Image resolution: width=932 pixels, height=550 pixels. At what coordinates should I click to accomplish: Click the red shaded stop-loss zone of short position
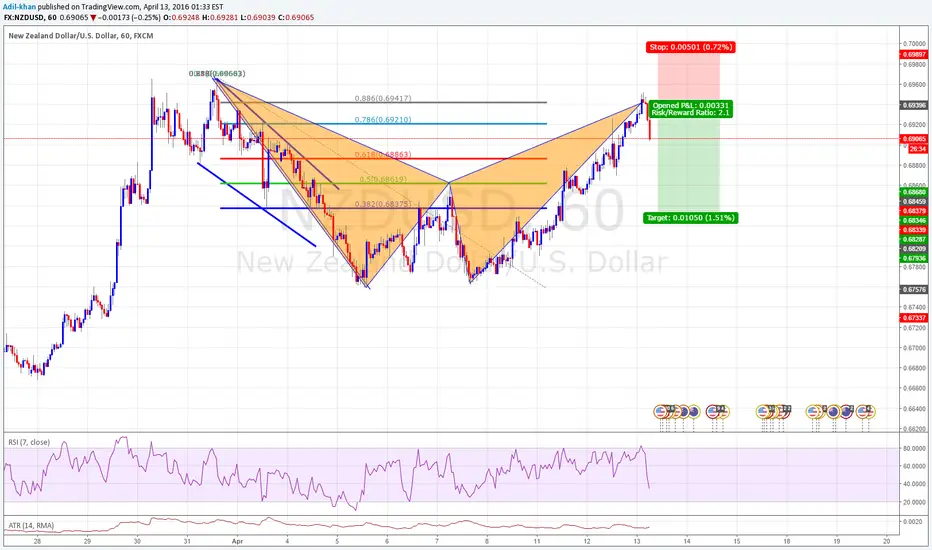(x=689, y=77)
